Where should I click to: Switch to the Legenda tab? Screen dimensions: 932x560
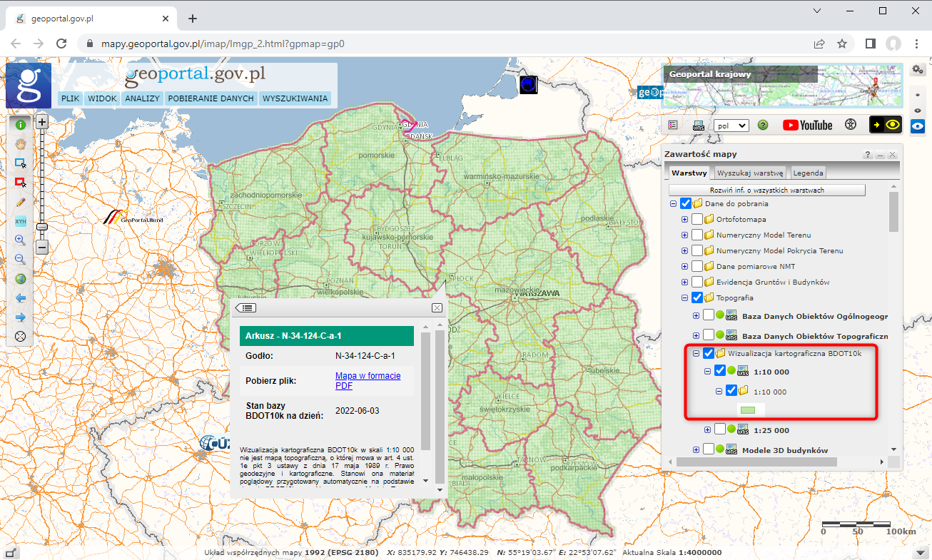[808, 173]
